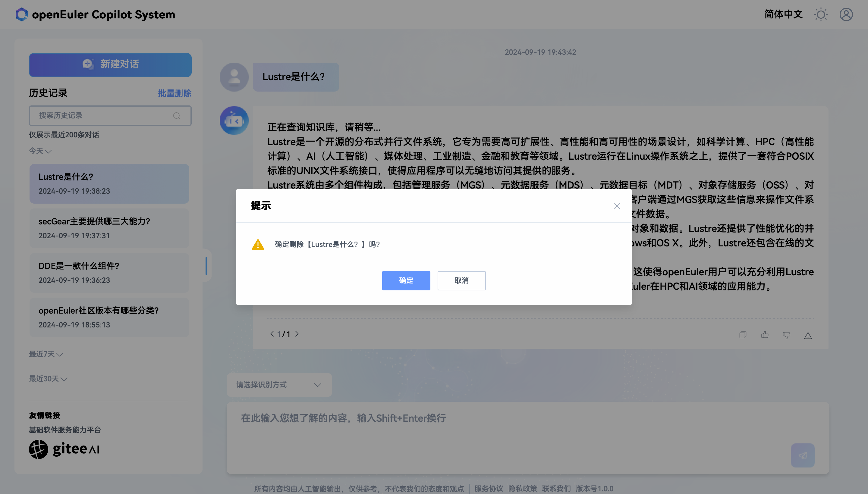This screenshot has height=494, width=868.
Task: Close the 提示 dialog with X
Action: pos(617,206)
